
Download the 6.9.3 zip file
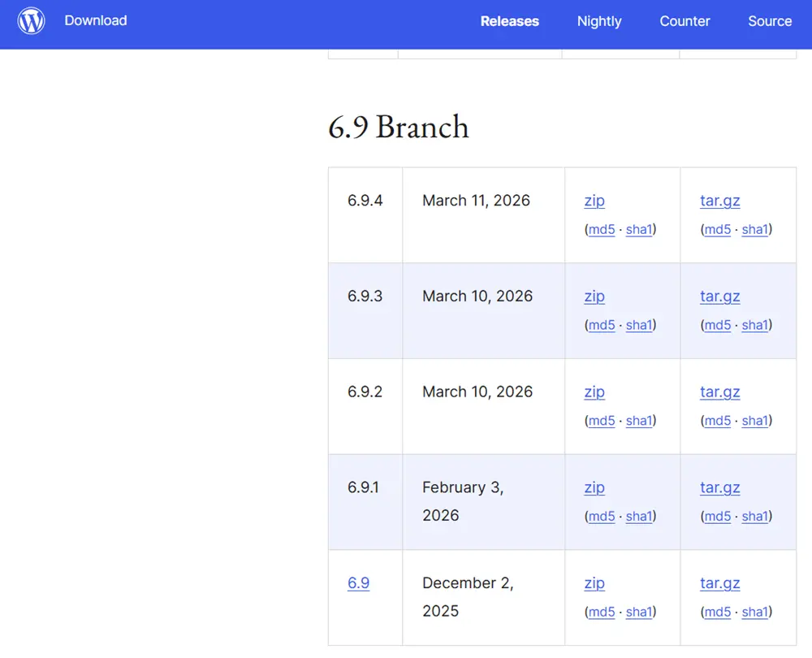[x=594, y=297]
